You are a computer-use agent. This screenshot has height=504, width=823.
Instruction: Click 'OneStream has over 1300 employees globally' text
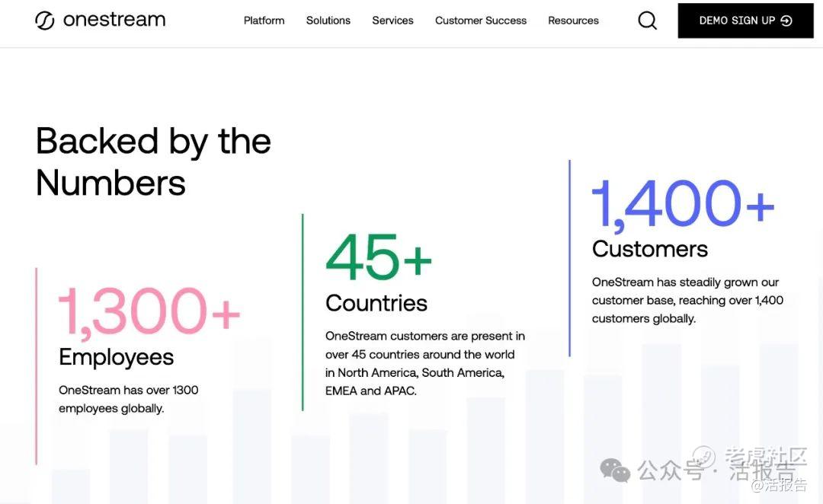(x=129, y=399)
